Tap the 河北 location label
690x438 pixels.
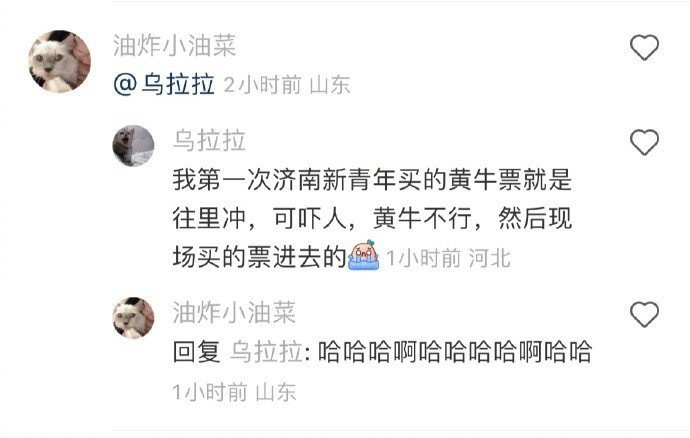point(489,258)
